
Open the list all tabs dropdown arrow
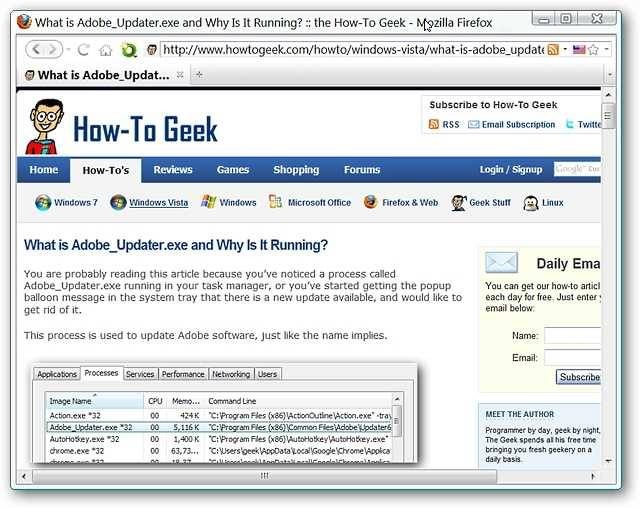[610, 75]
